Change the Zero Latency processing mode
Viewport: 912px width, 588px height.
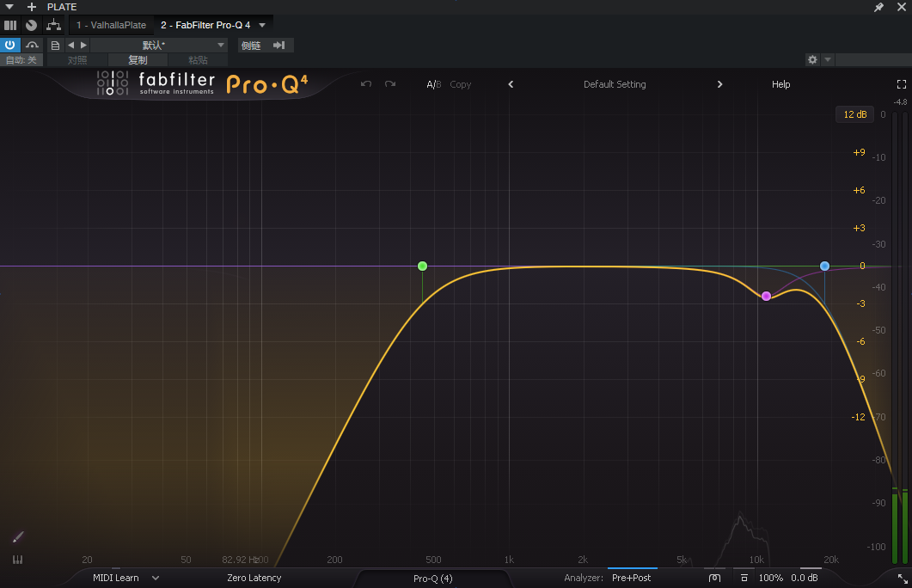point(254,578)
